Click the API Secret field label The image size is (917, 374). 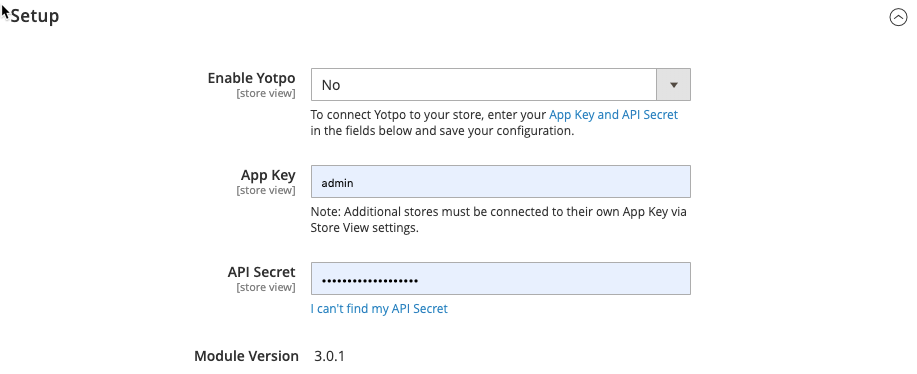click(261, 272)
